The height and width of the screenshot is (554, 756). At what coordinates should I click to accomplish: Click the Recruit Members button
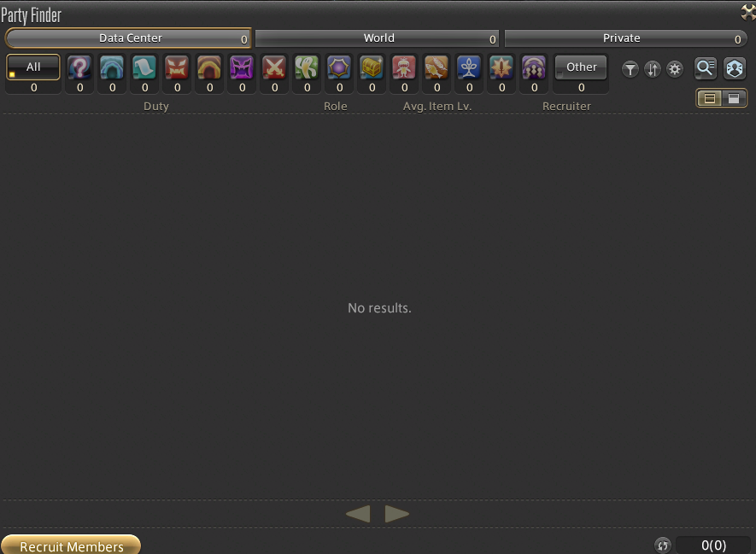click(x=71, y=545)
